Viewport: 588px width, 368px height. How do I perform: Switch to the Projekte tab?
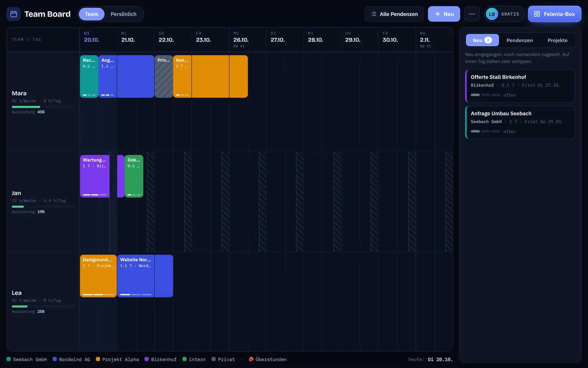click(x=557, y=40)
